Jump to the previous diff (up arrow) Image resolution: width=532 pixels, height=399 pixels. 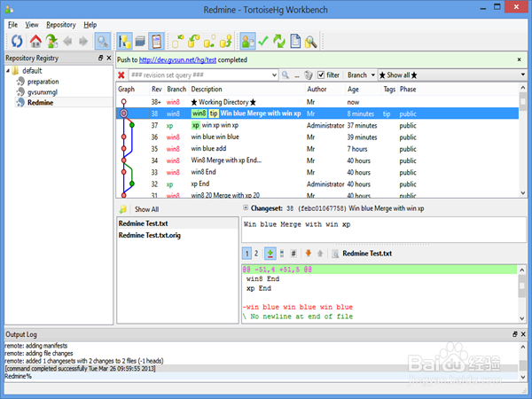[x=319, y=253]
